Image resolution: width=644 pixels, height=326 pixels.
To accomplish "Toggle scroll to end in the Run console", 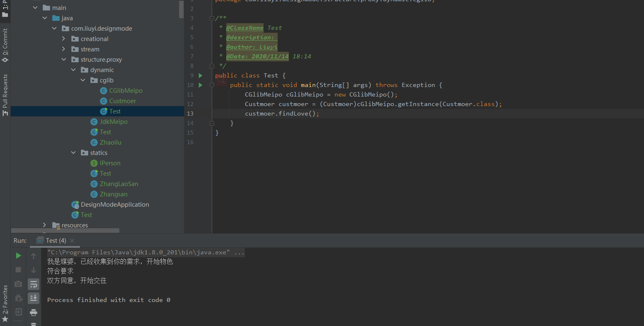I will click(34, 298).
